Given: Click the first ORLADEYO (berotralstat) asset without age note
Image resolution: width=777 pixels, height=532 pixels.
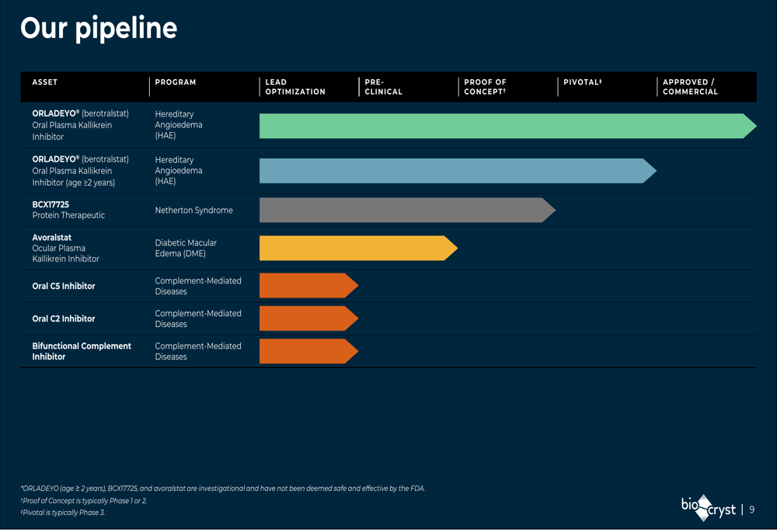Looking at the screenshot, I should (80, 125).
